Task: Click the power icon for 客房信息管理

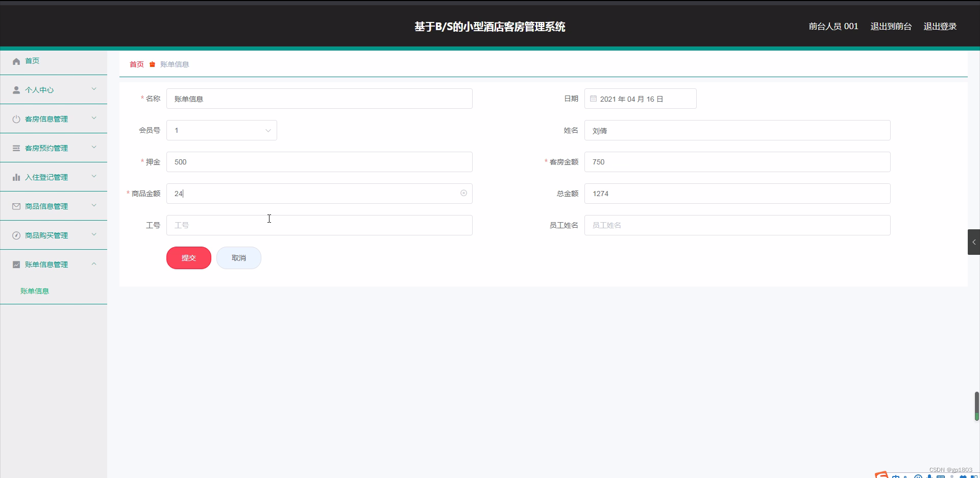Action: click(16, 119)
